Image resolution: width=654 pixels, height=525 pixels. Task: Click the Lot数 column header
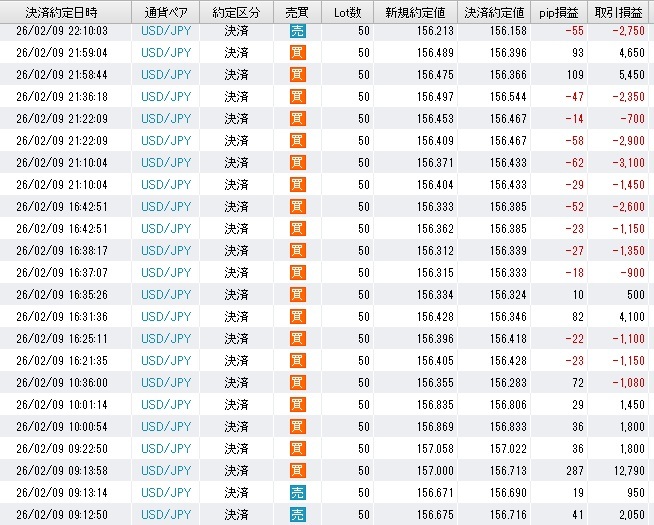348,11
